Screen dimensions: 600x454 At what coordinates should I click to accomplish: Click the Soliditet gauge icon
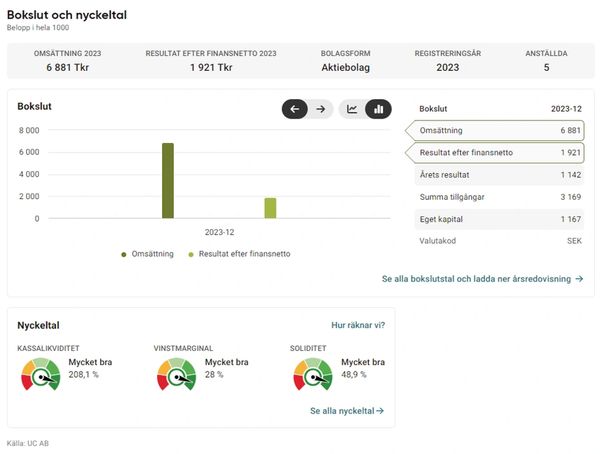click(312, 373)
